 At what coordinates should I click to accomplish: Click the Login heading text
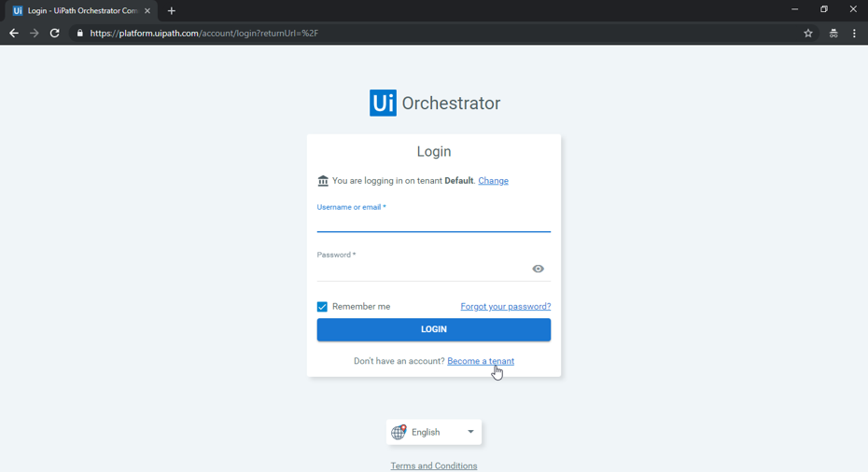[434, 152]
